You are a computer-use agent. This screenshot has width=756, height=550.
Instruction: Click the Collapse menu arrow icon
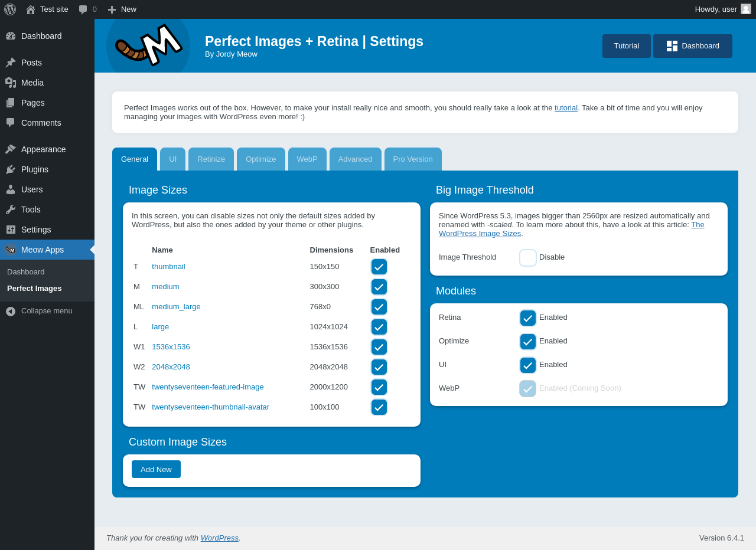click(x=11, y=311)
